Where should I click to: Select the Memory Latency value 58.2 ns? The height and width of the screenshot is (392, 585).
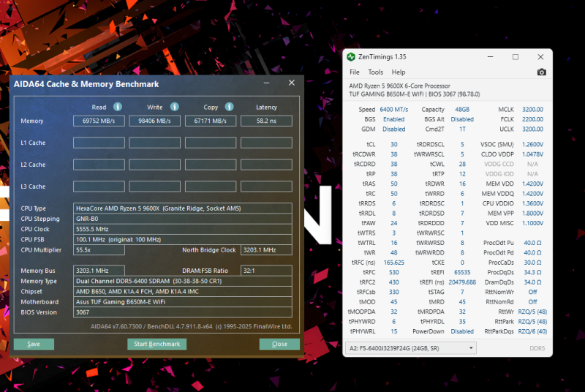pos(266,121)
